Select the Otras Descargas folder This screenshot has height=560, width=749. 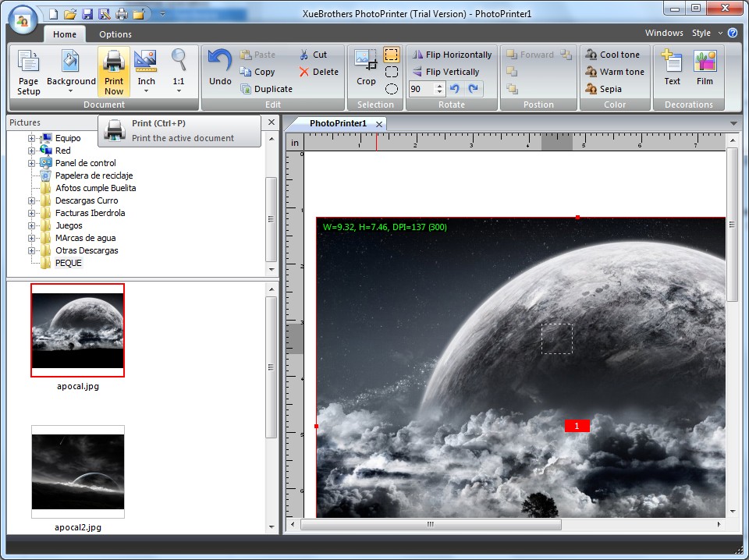87,250
